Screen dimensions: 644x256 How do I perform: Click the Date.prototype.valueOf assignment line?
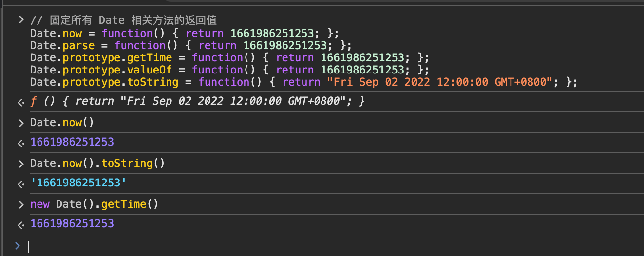point(229,70)
